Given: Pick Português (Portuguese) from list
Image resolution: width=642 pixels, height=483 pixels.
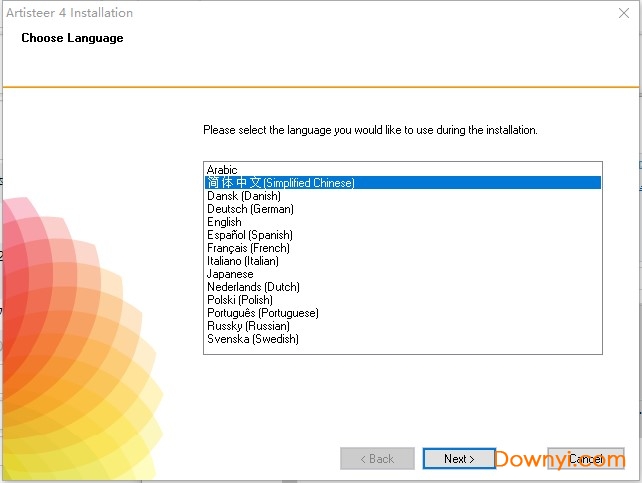Looking at the screenshot, I should point(262,313).
